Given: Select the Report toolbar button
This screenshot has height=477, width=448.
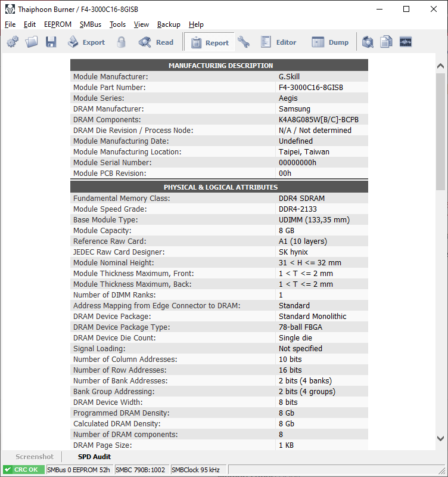Looking at the screenshot, I should click(210, 42).
